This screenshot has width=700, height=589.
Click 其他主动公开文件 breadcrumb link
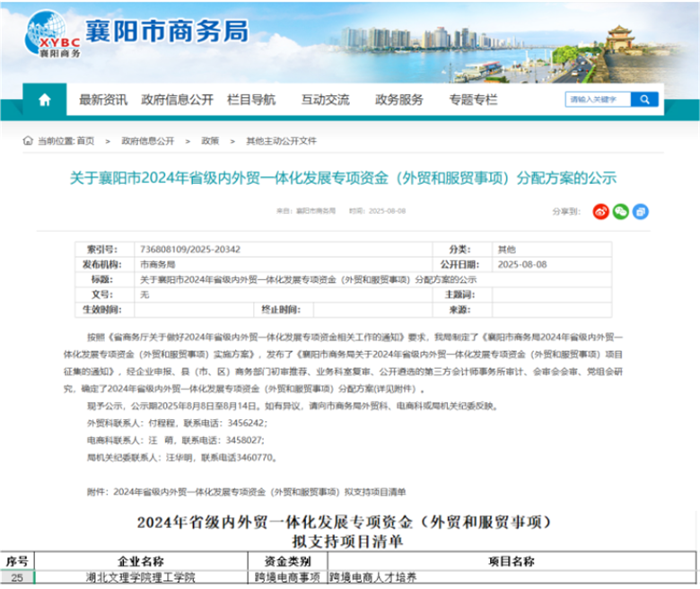(282, 142)
